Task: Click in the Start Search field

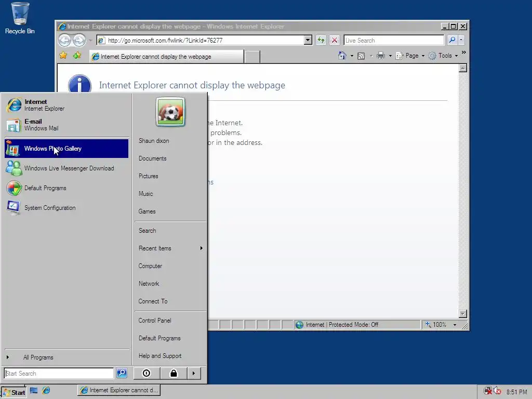Action: pyautogui.click(x=59, y=373)
